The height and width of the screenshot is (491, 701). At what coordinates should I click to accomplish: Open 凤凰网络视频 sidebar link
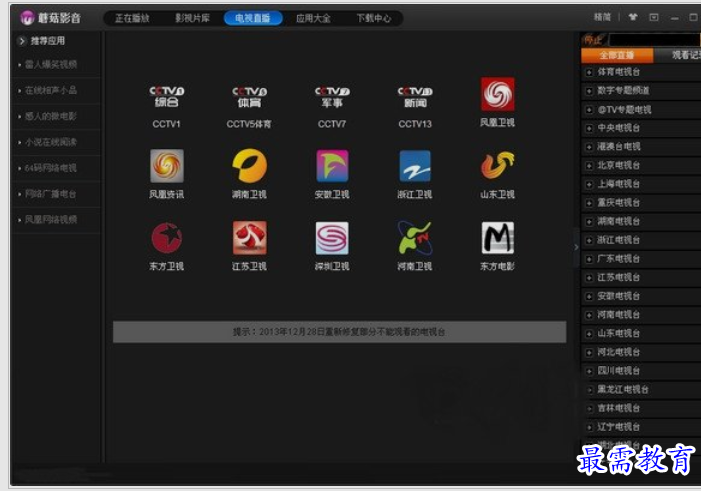click(51, 220)
